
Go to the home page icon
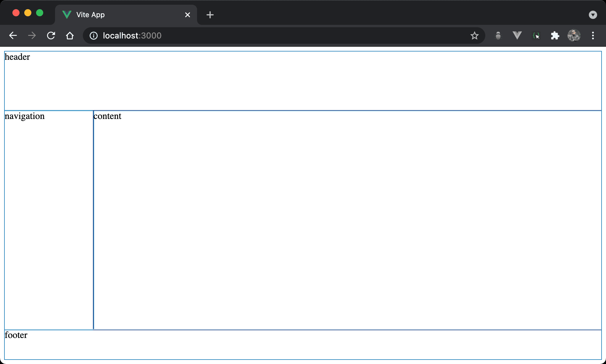pos(70,36)
